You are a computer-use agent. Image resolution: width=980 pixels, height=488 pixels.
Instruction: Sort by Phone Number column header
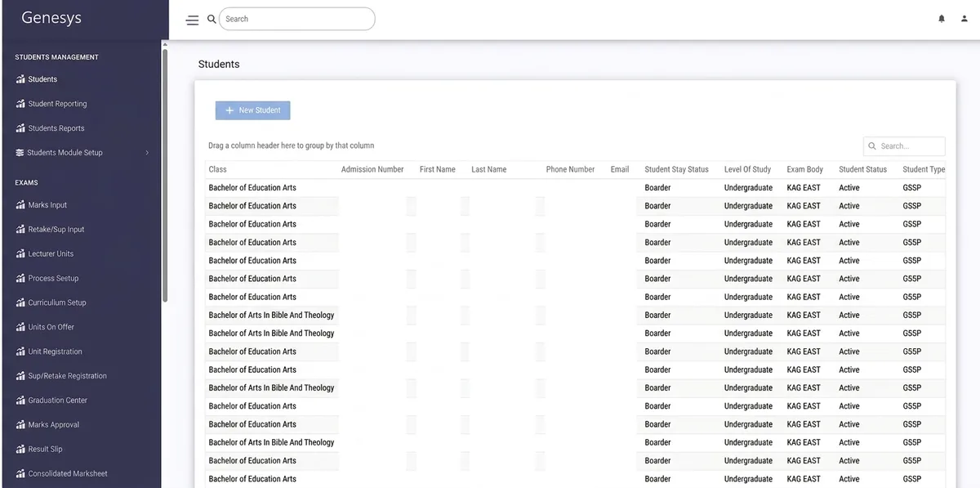tap(570, 169)
